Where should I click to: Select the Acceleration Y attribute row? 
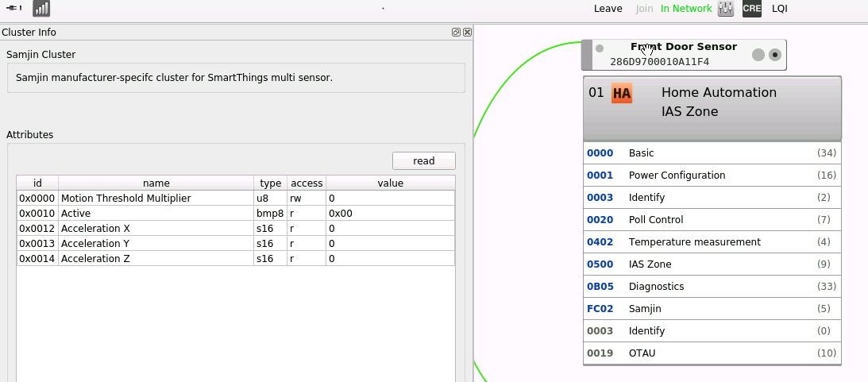(x=236, y=243)
